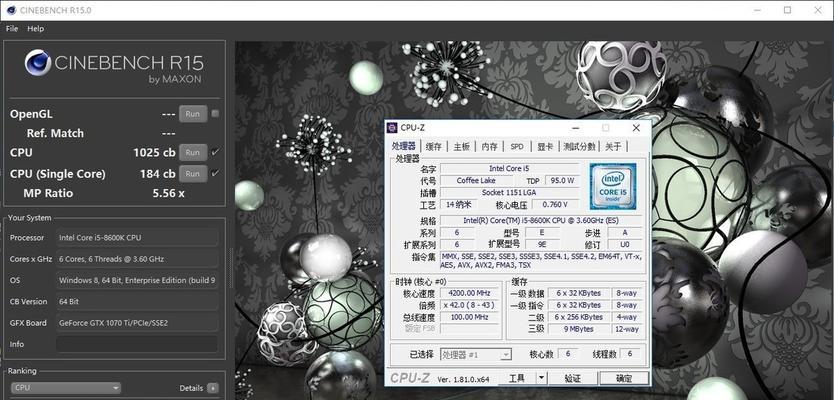Viewport: 834px width, 400px height.
Task: Run the CPU (Single Core) benchmark
Action: [193, 174]
